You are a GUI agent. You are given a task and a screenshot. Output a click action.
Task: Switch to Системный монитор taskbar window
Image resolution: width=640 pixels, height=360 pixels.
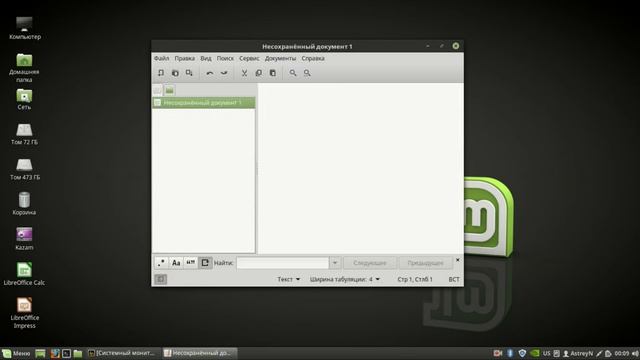point(122,353)
